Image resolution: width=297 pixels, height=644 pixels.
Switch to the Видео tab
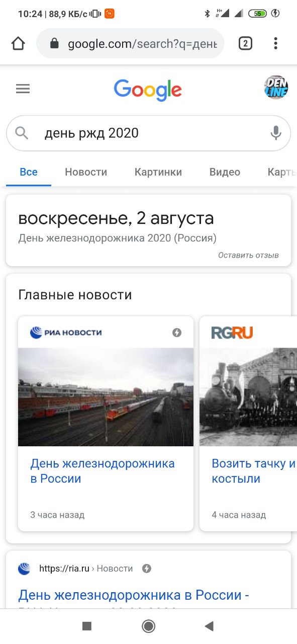[225, 172]
